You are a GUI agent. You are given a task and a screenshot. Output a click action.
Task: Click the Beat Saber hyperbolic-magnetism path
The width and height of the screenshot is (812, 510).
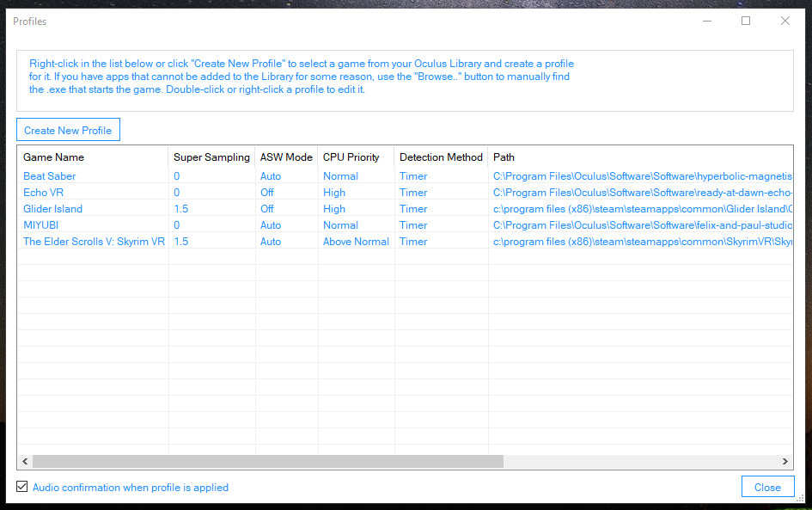point(642,176)
